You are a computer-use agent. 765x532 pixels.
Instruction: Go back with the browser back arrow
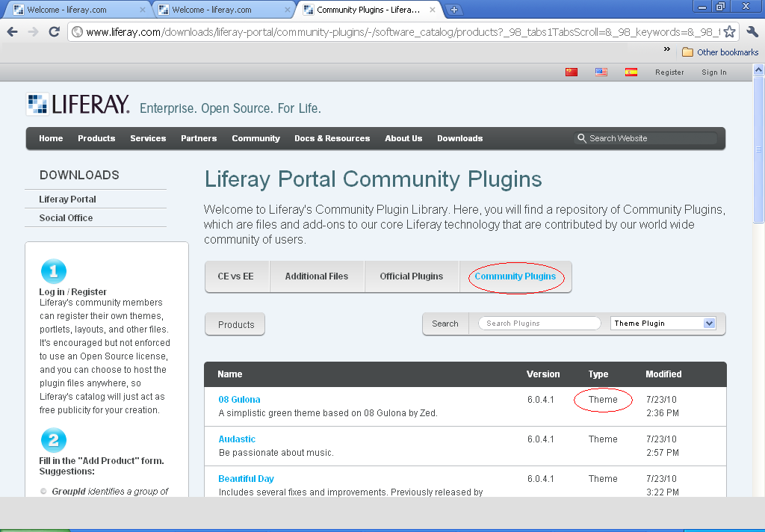[x=13, y=32]
